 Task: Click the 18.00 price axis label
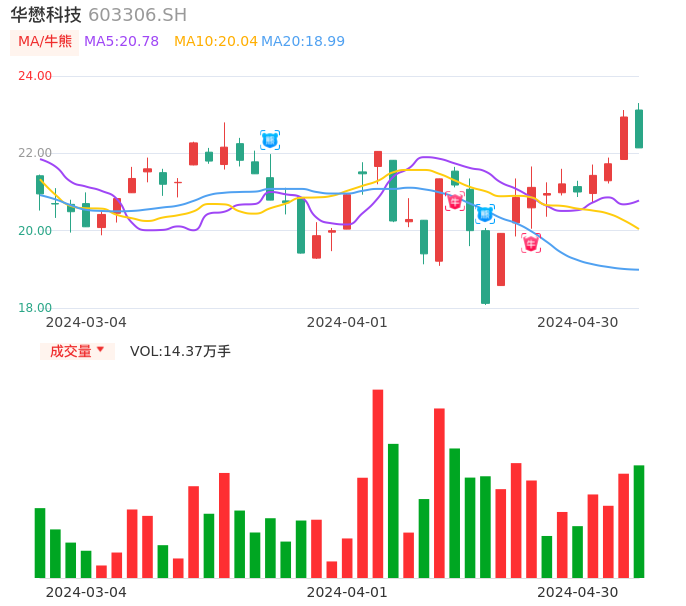tap(35, 308)
